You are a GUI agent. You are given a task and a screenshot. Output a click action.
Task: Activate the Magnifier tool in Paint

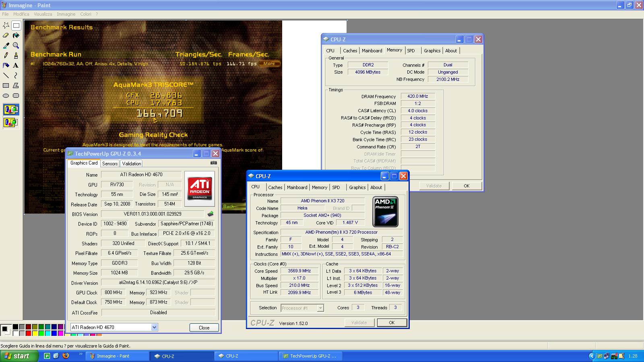pyautogui.click(x=16, y=45)
